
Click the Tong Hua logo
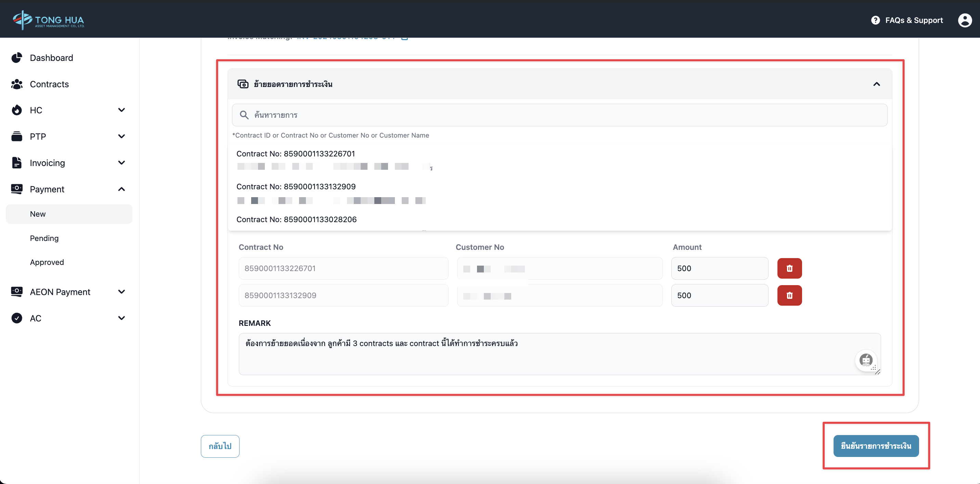pos(48,20)
